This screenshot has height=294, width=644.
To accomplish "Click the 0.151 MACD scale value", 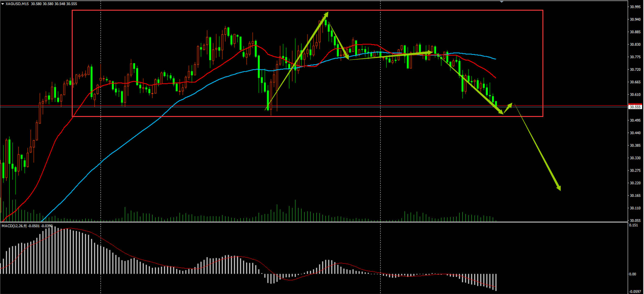I will pyautogui.click(x=633, y=225).
